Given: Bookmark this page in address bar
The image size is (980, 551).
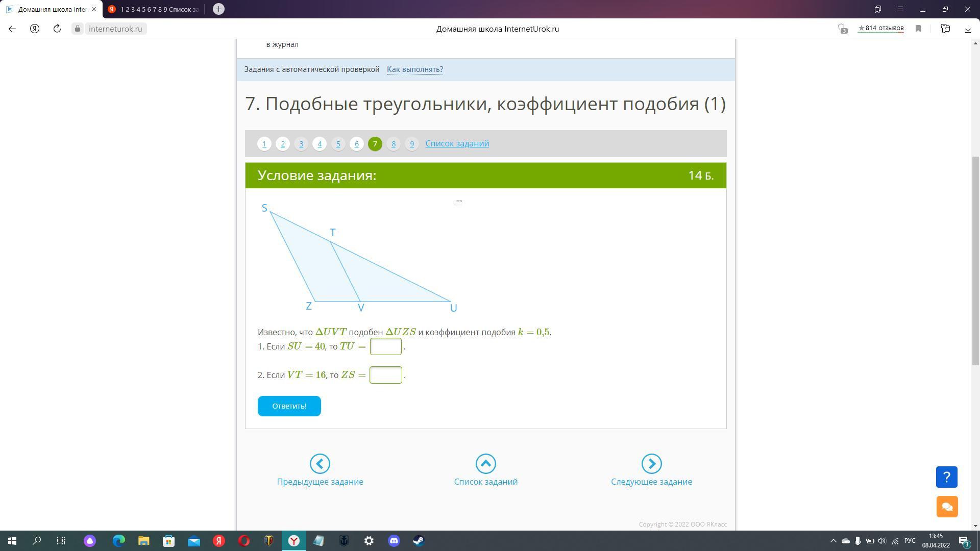Looking at the screenshot, I should [x=918, y=29].
